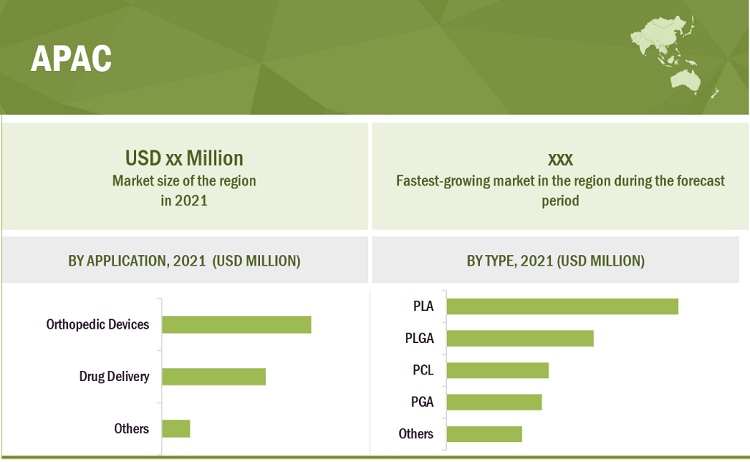Select the PCL green bar
Viewport: 750px width, 462px height.
497,370
